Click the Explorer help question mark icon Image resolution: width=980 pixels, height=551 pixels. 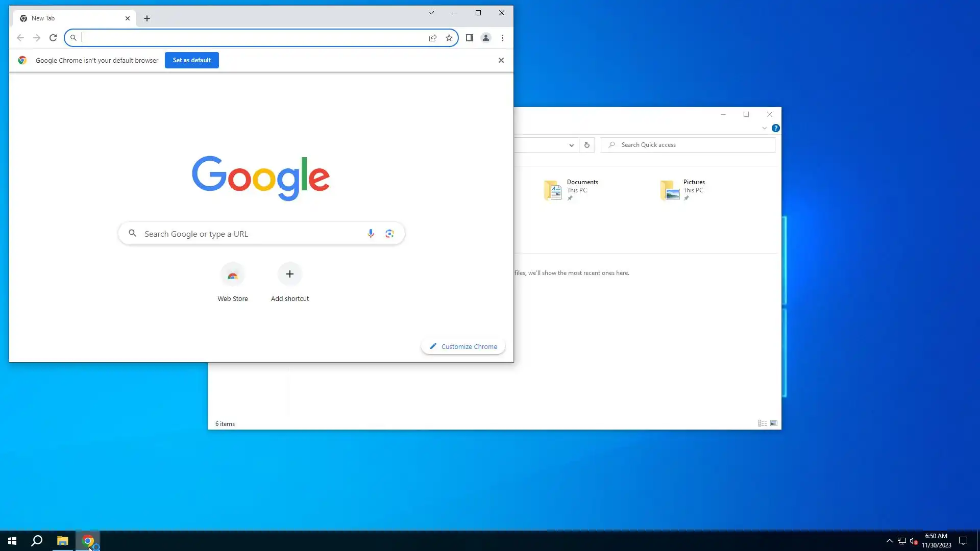(x=776, y=128)
